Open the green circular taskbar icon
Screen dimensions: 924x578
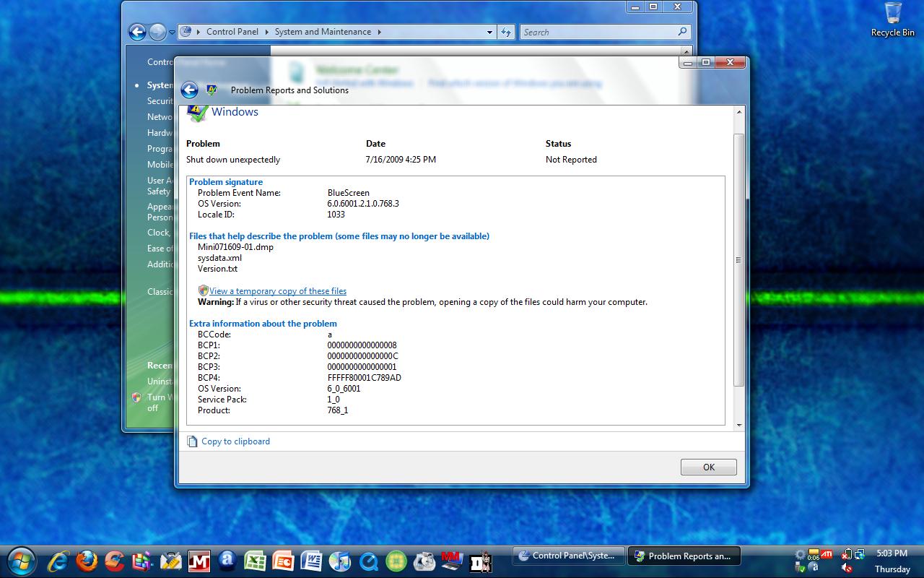click(396, 561)
